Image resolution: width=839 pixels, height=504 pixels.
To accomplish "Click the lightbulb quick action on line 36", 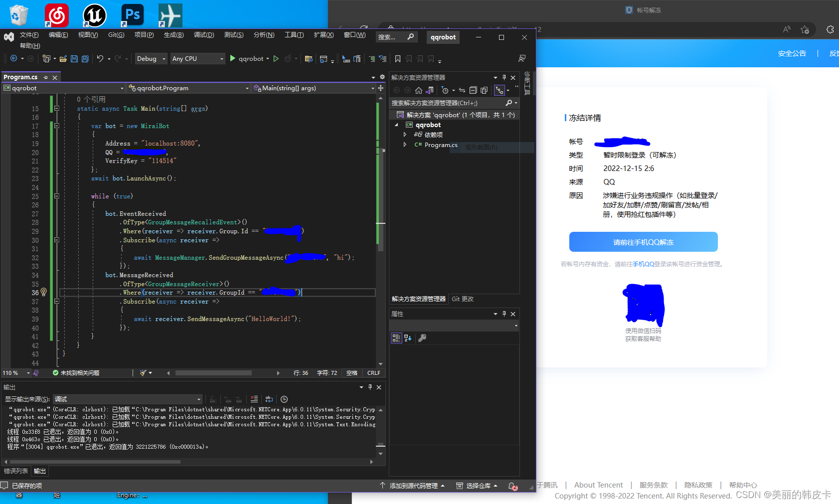I will (43, 292).
